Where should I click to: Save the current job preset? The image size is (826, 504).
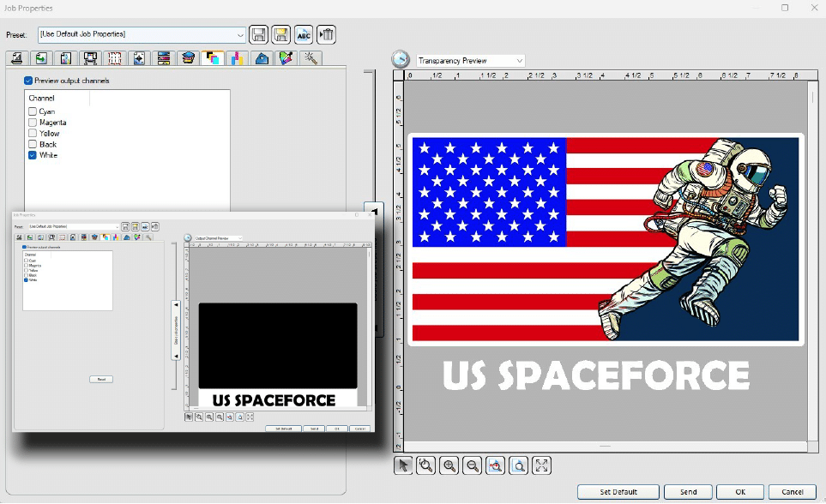(x=258, y=35)
